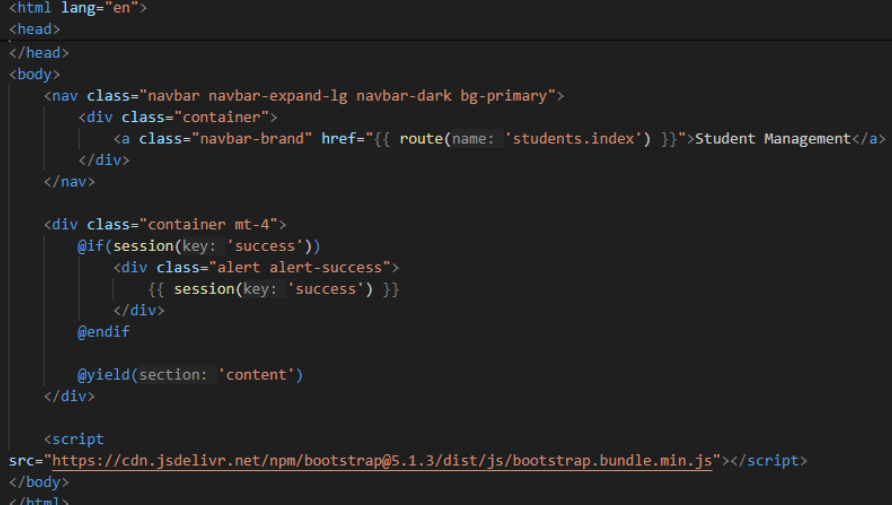Click the closing nav tag
This screenshot has height=505, width=892.
pos(69,182)
